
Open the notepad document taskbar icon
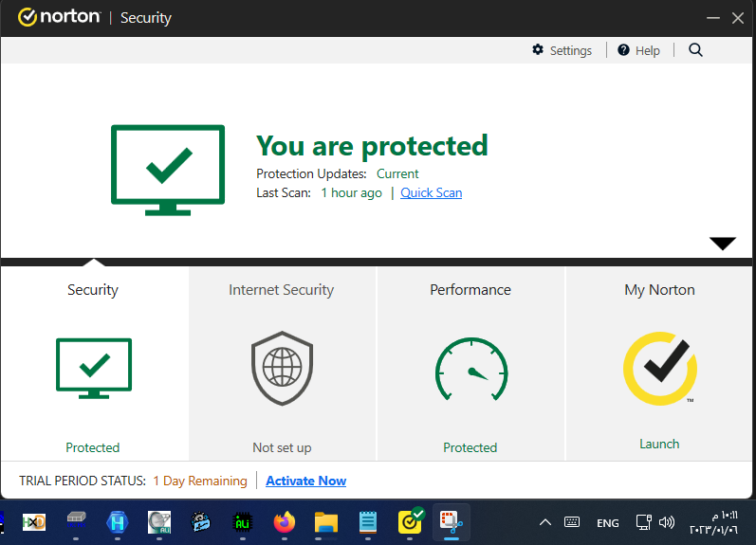pyautogui.click(x=368, y=522)
